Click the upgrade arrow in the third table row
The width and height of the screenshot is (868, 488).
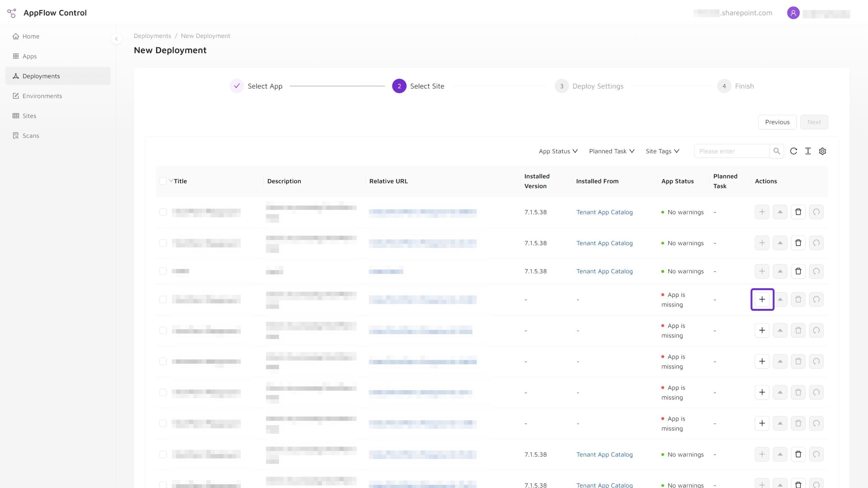click(x=780, y=271)
